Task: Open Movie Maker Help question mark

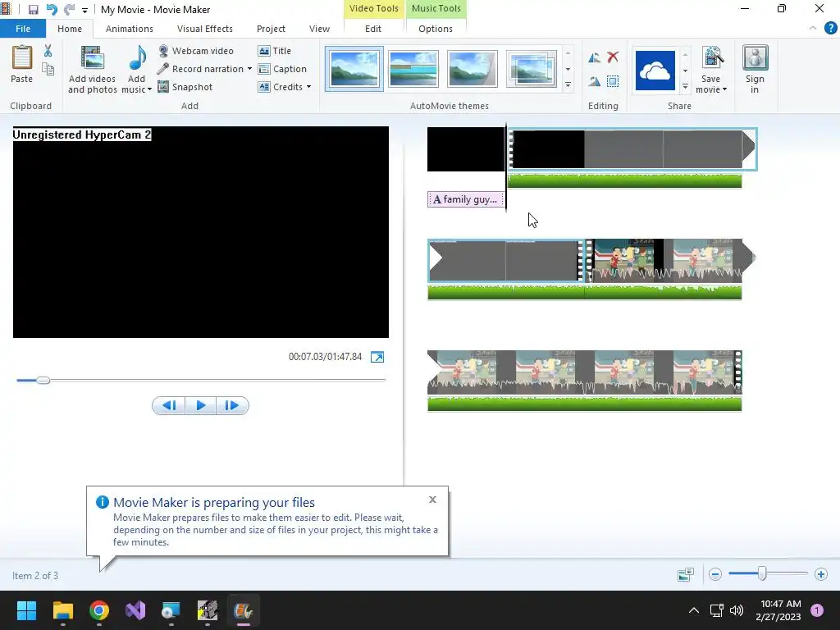Action: click(830, 28)
